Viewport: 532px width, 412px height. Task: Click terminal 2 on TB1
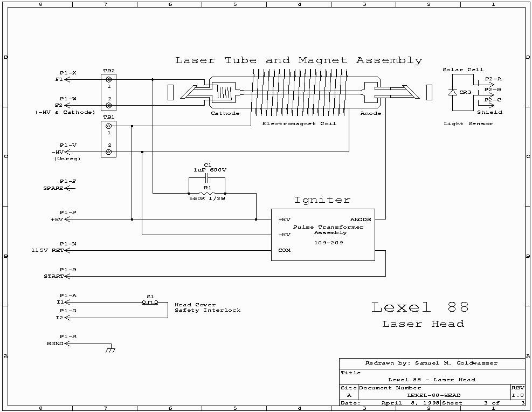(x=108, y=152)
